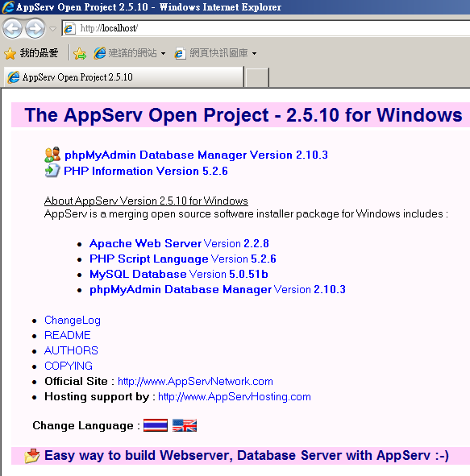Open the COPYING link
This screenshot has width=470, height=476.
click(x=69, y=366)
